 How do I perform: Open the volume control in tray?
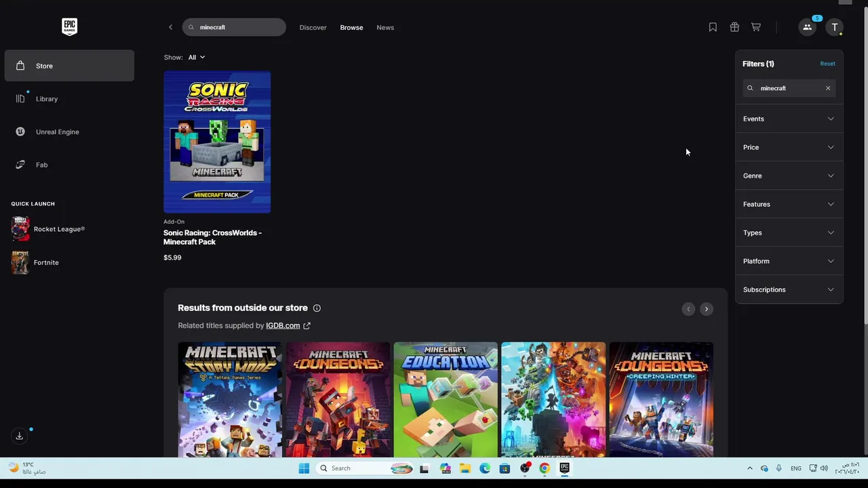point(824,468)
